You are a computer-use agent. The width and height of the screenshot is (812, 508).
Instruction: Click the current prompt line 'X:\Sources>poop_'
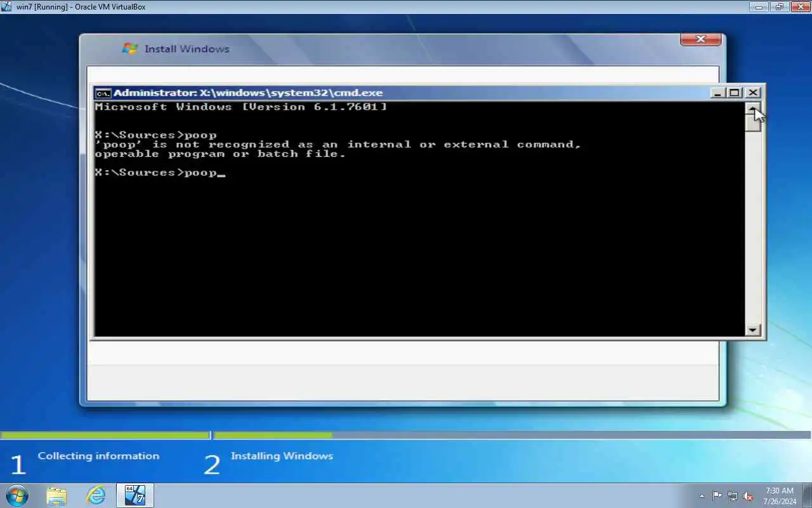tap(160, 173)
